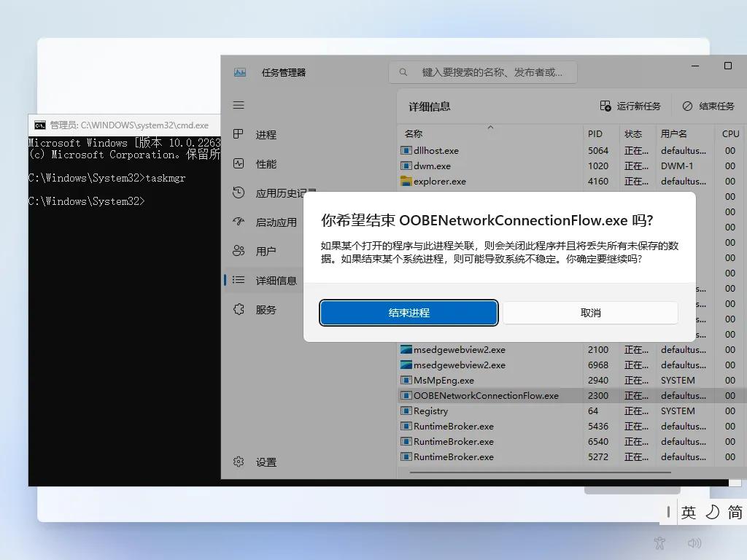Click the horizontal scrollbar in details list

tap(541, 472)
